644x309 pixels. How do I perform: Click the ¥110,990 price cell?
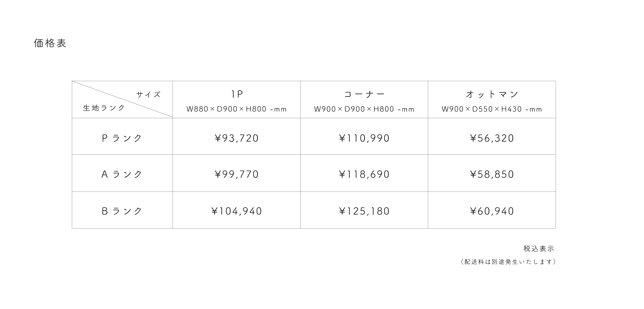(x=364, y=138)
